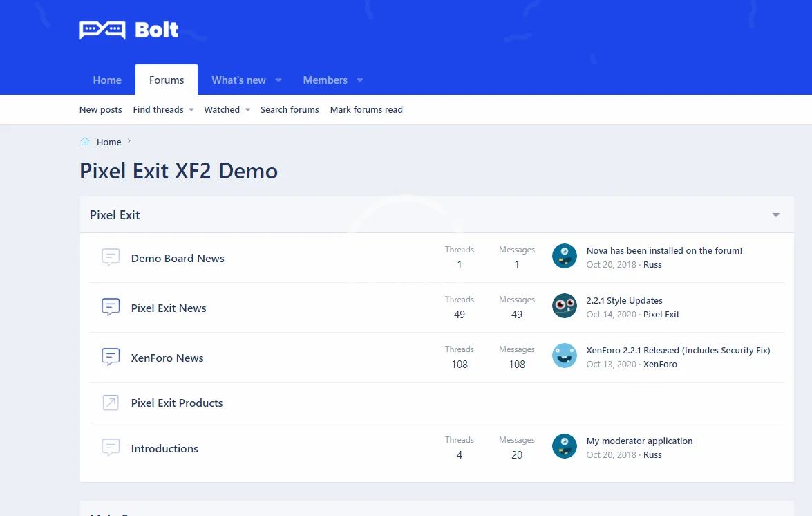The width and height of the screenshot is (812, 516).
Task: Click the Pixel Exit Products link arrow icon
Action: point(111,403)
